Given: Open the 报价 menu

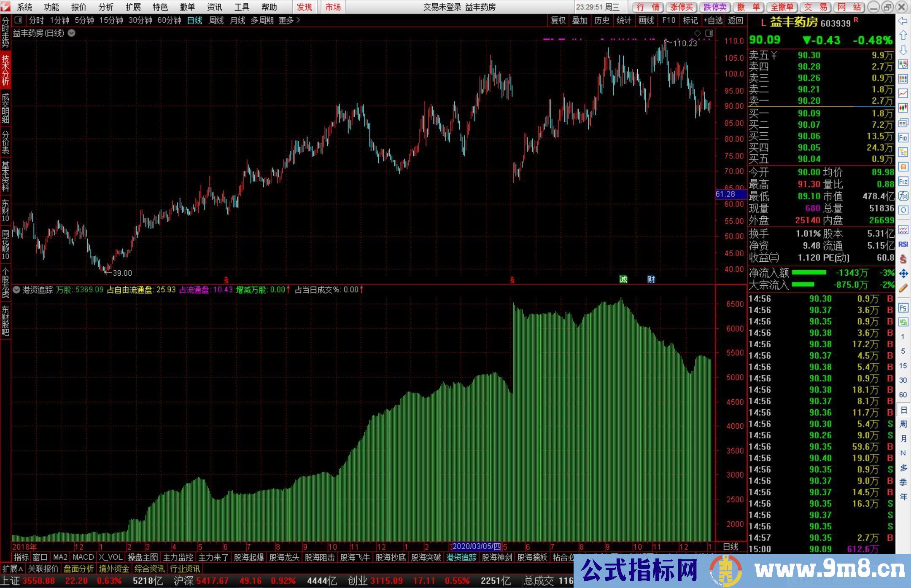Looking at the screenshot, I should pos(79,7).
